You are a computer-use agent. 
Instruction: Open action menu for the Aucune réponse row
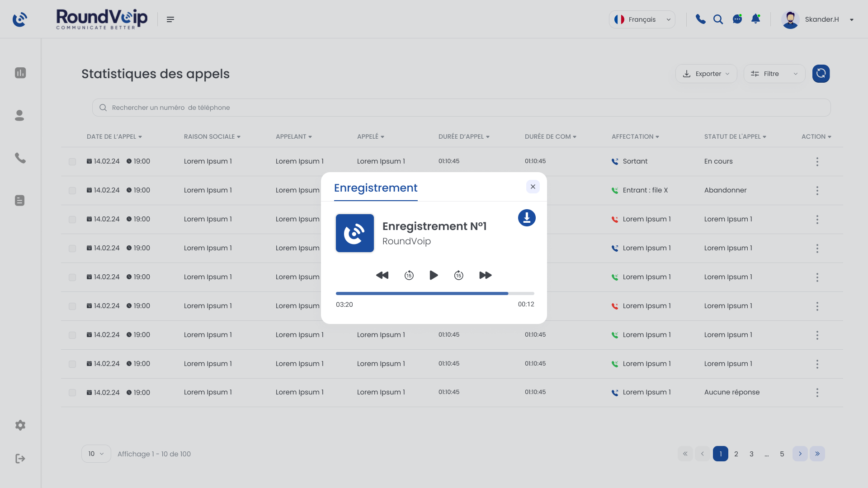point(817,393)
